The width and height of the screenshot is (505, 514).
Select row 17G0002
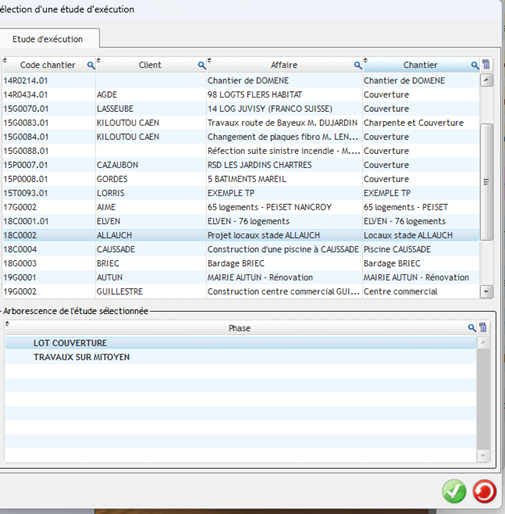point(241,207)
